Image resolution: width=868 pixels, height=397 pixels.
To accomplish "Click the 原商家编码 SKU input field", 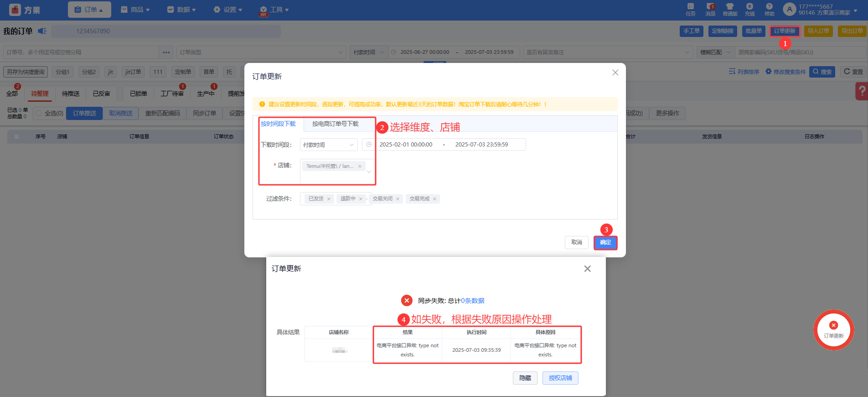I will (801, 52).
